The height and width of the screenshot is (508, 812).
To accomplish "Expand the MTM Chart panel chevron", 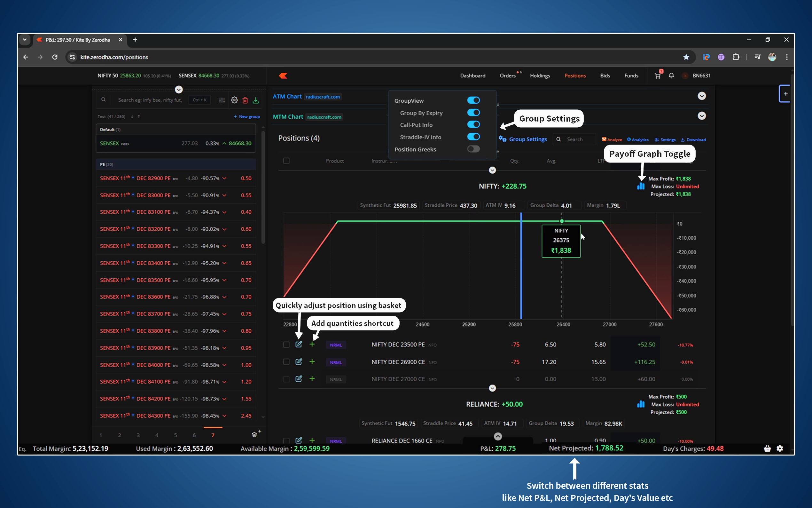I will [702, 116].
